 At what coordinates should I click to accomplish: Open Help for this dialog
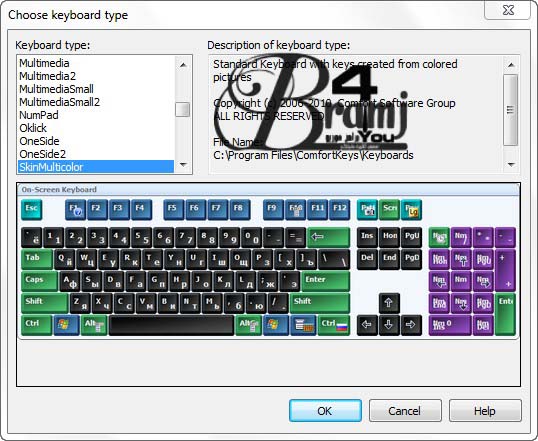pyautogui.click(x=485, y=410)
